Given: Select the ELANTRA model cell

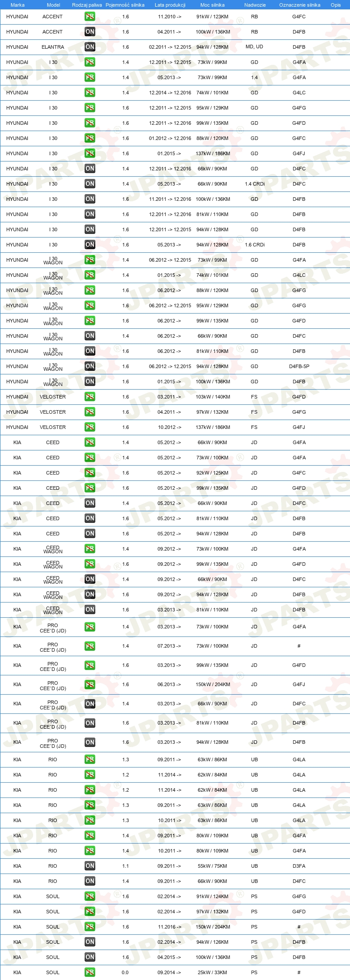Looking at the screenshot, I should coord(53,47).
